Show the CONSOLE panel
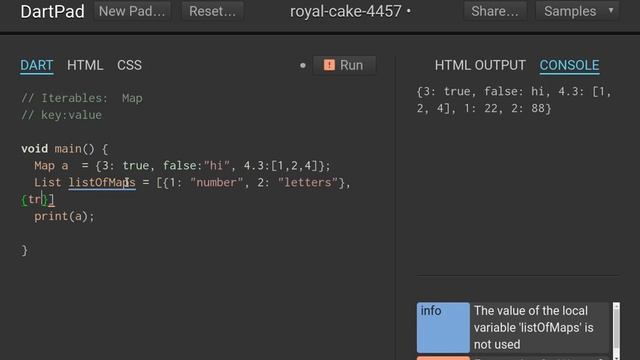The height and width of the screenshot is (360, 640). pos(569,65)
